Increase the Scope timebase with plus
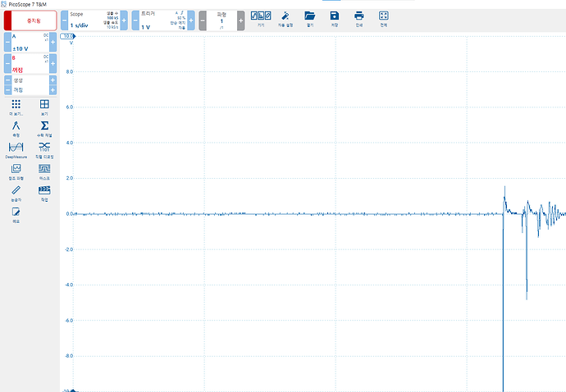566x392 pixels. tap(124, 21)
